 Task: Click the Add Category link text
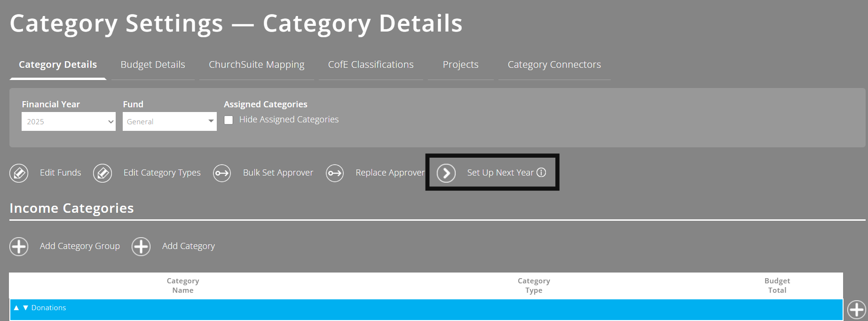click(x=189, y=246)
